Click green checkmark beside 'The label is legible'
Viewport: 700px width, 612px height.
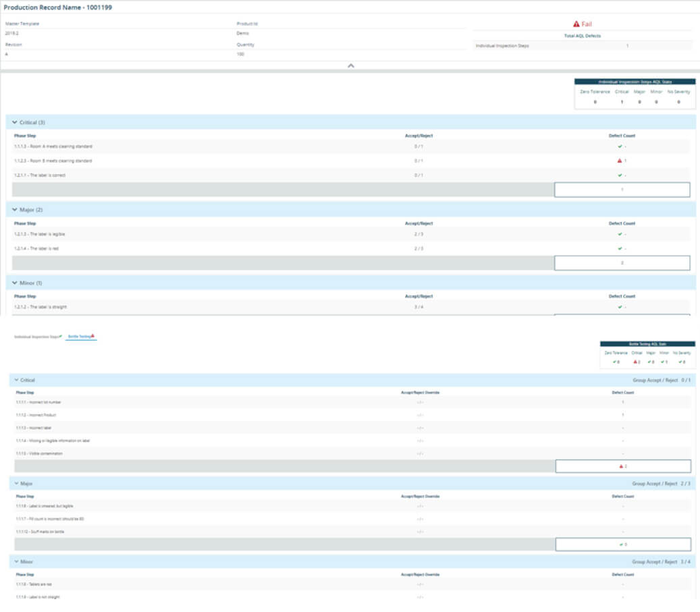click(x=618, y=234)
